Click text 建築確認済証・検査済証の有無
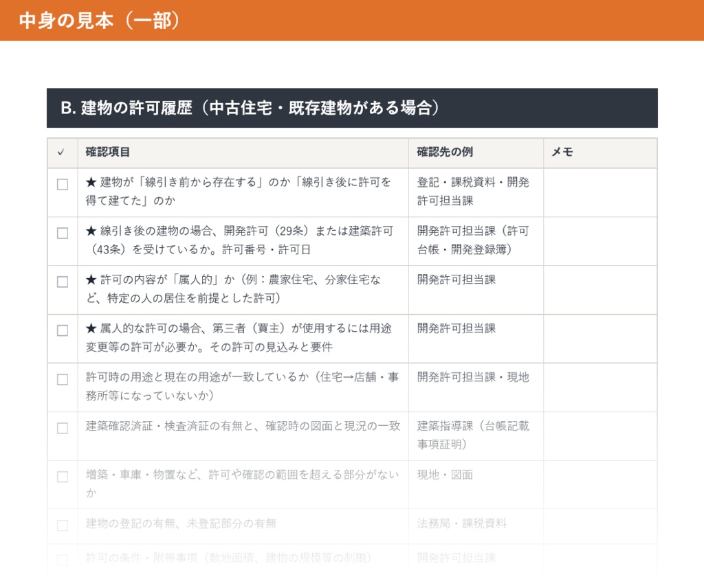The image size is (704, 588). [164, 426]
